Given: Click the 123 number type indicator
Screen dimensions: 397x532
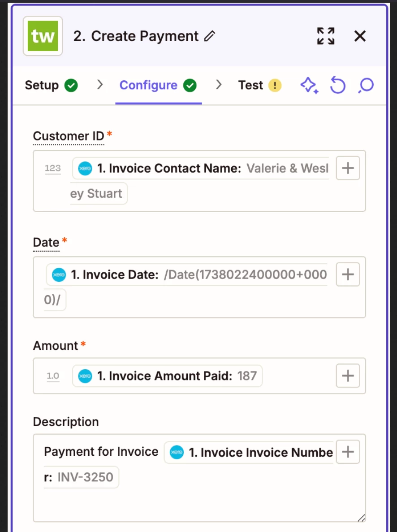Looking at the screenshot, I should 53,168.
